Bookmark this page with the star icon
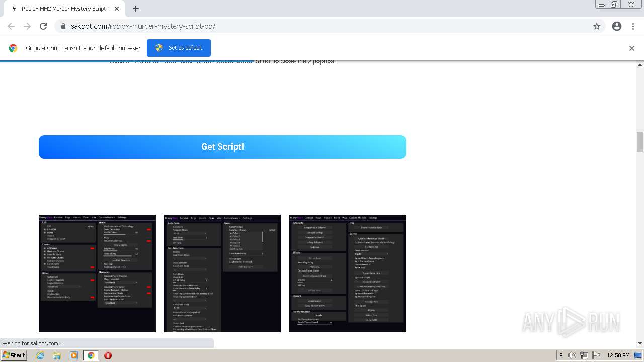The width and height of the screenshot is (644, 362). tap(597, 26)
